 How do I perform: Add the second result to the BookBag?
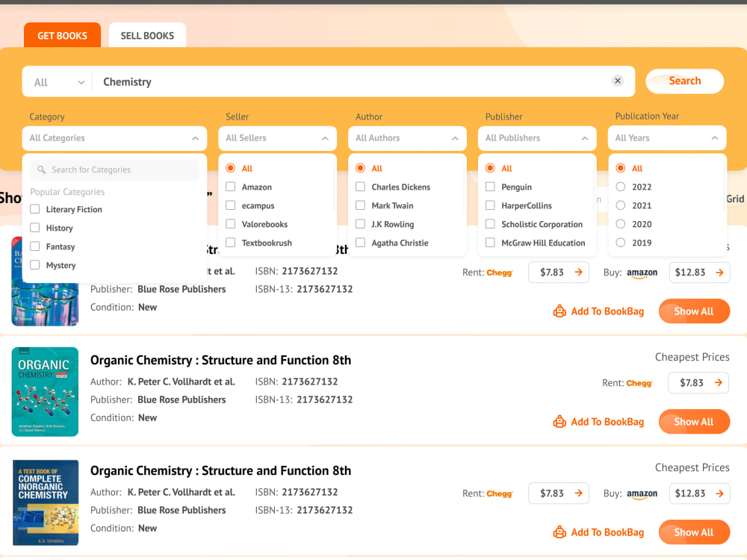pyautogui.click(x=598, y=422)
